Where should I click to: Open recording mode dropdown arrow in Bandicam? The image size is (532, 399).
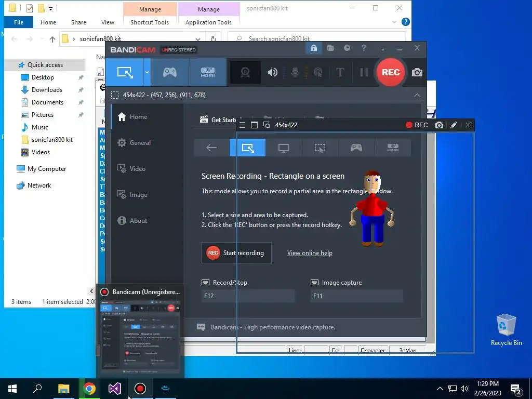click(147, 72)
